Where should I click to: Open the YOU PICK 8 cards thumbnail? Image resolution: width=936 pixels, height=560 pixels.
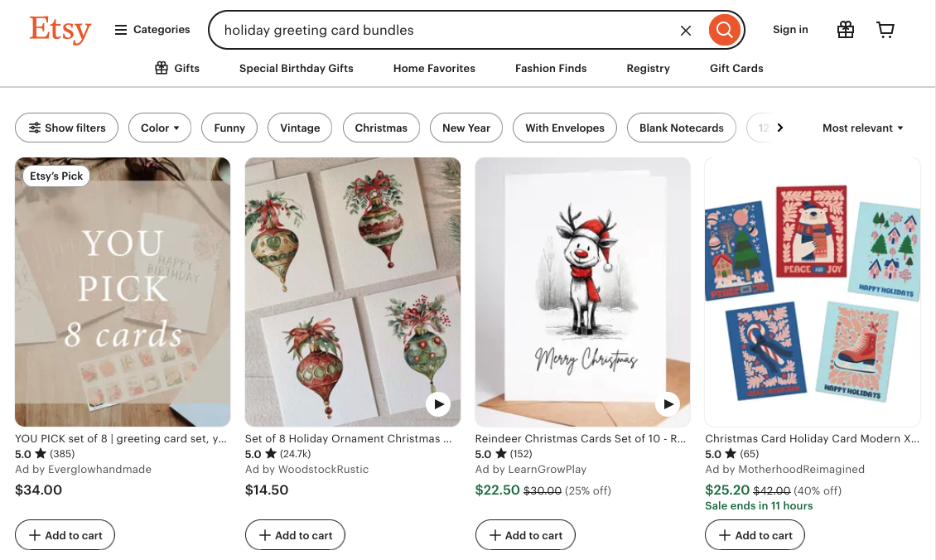click(x=123, y=292)
